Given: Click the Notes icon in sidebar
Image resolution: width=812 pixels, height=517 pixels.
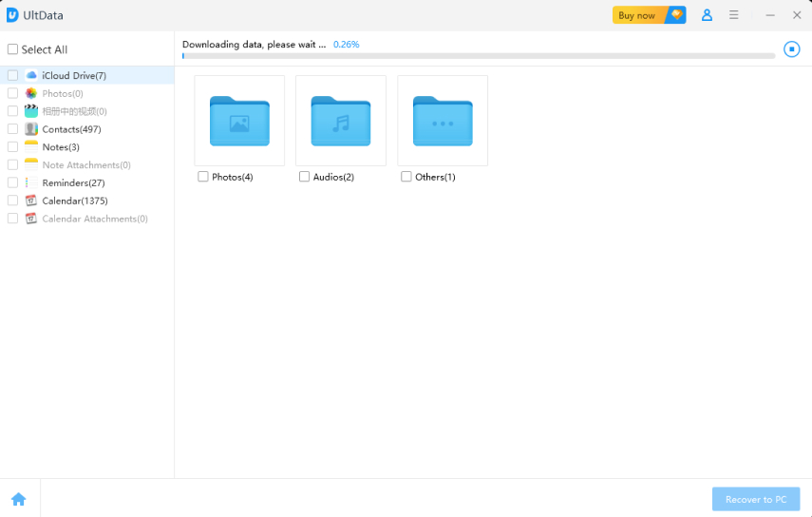Looking at the screenshot, I should 31,146.
